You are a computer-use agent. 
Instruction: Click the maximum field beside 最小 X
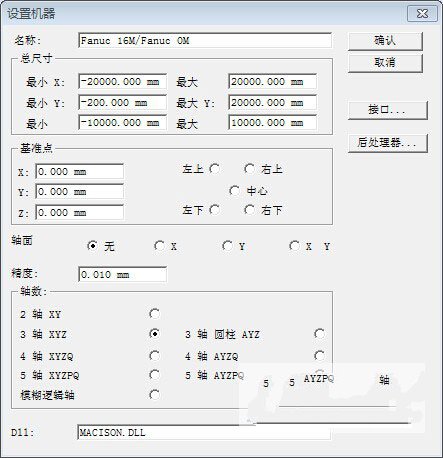[272, 82]
